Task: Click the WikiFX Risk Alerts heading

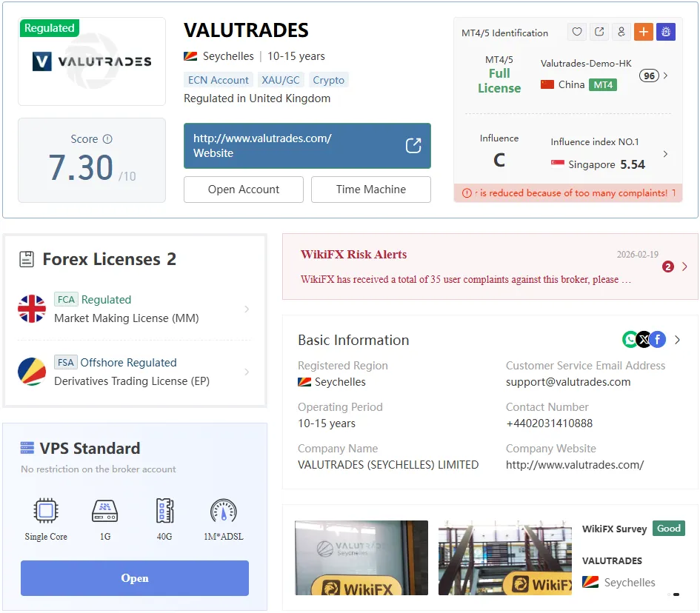Action: pyautogui.click(x=353, y=254)
